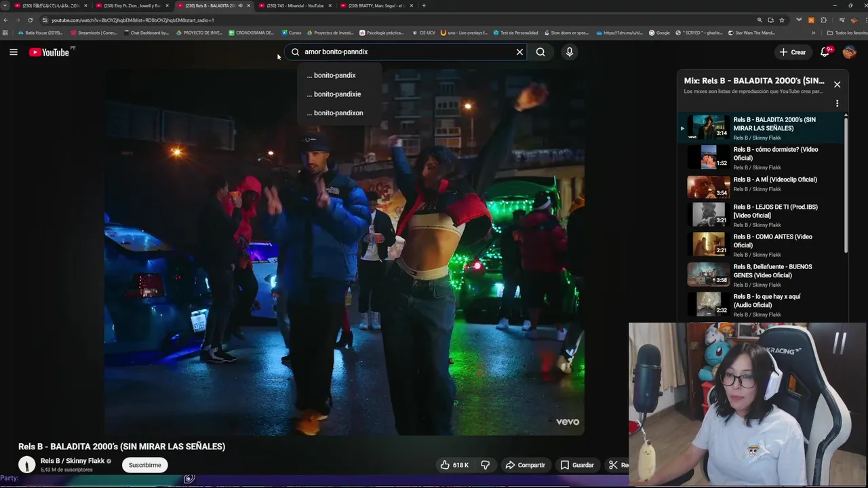Viewport: 868px width, 488px height.
Task: Play 'A MÍ (Videoclip Oficial)' thumbnail
Action: (x=709, y=186)
